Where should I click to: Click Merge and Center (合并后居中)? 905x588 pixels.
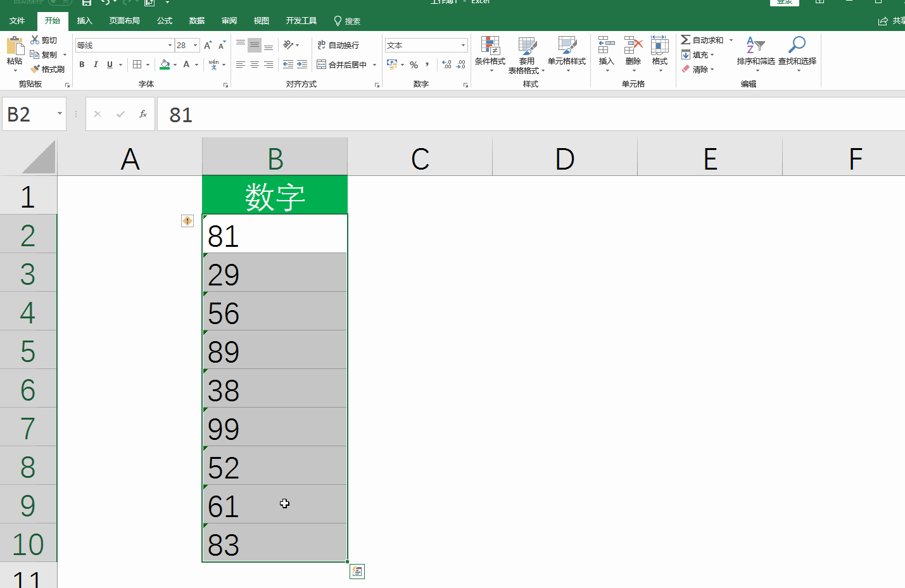342,65
